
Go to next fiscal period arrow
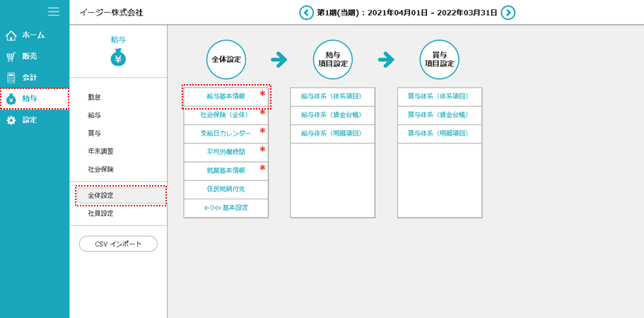(508, 12)
